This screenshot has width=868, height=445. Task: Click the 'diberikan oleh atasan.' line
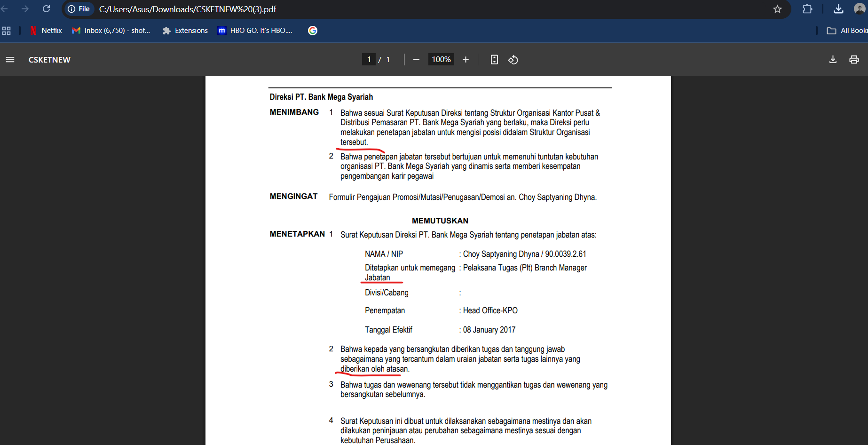point(375,369)
